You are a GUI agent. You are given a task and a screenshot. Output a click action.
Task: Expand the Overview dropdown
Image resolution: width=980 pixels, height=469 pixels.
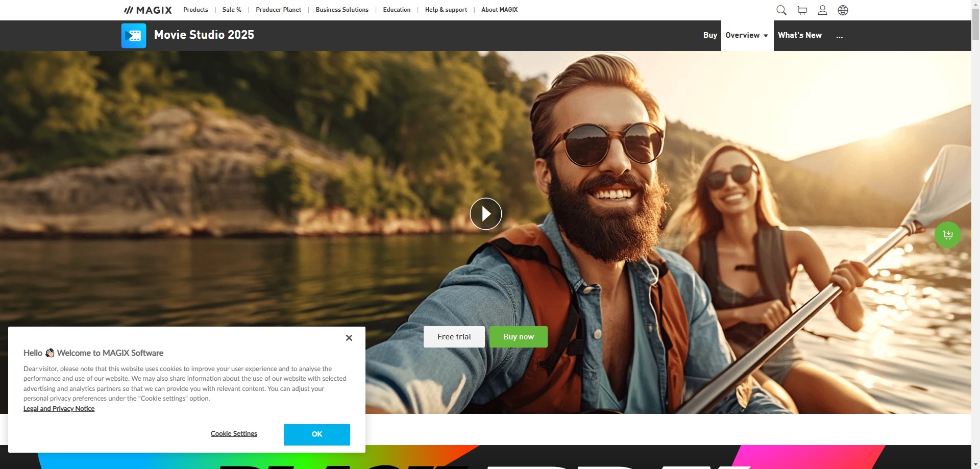tap(747, 35)
